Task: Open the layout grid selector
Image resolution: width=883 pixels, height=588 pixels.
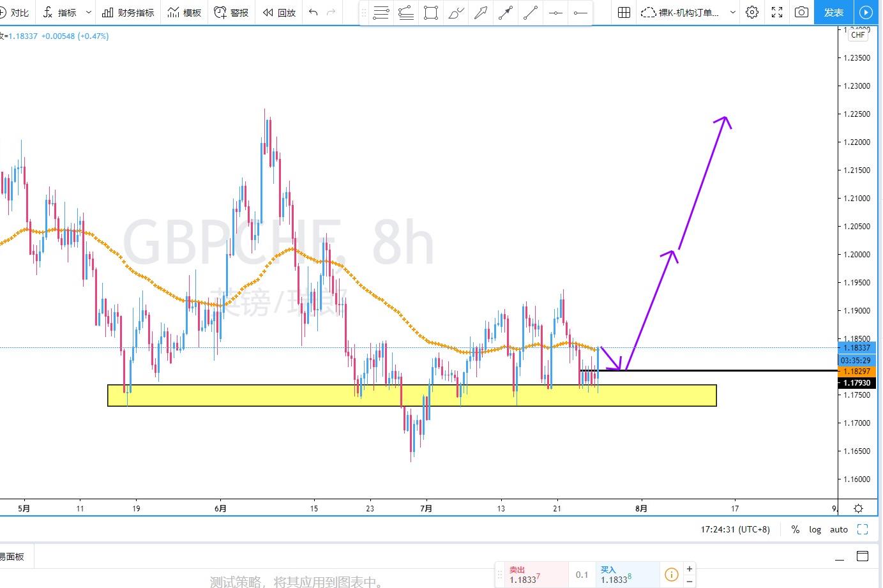Action: 624,12
